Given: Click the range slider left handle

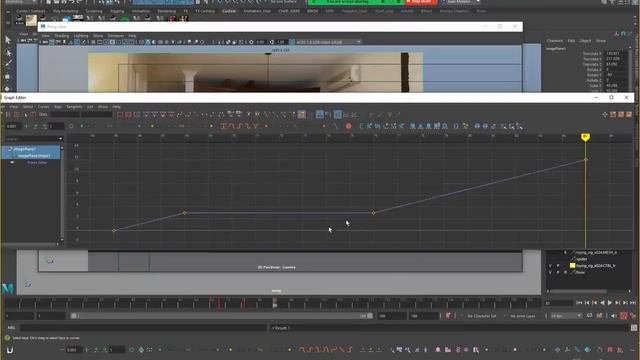Looking at the screenshot, I should (x=73, y=316).
